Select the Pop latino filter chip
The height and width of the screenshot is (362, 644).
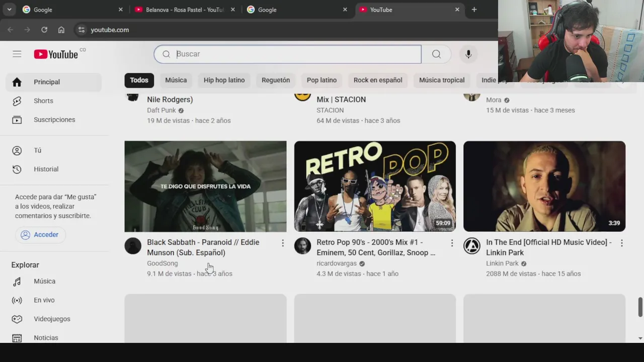[321, 80]
